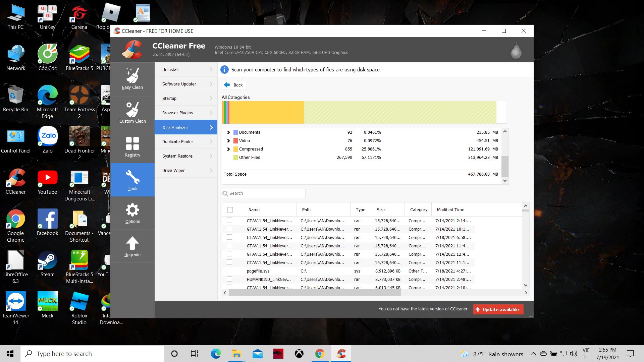Click the CCleaner logo in the header
The image size is (644, 362).
[x=133, y=49]
